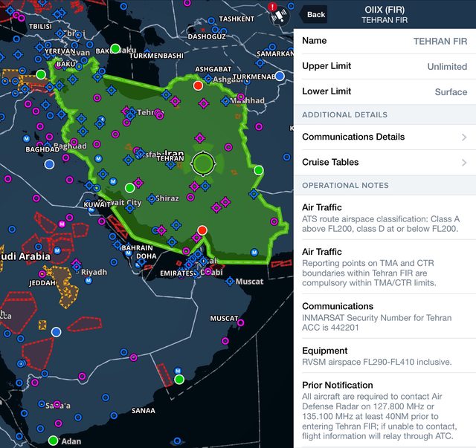Tap the red marker on Iran's southern coast
Viewport: 476px width, 448px height.
tap(202, 230)
